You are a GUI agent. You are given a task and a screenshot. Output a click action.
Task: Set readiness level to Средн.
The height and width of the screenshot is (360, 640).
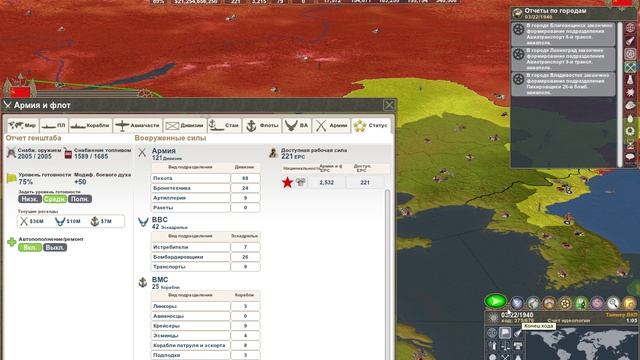[55, 199]
